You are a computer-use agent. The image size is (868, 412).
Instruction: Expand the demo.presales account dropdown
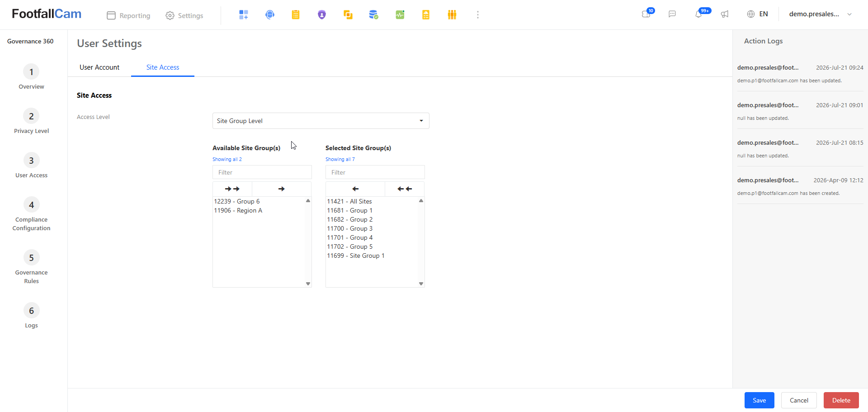[821, 14]
